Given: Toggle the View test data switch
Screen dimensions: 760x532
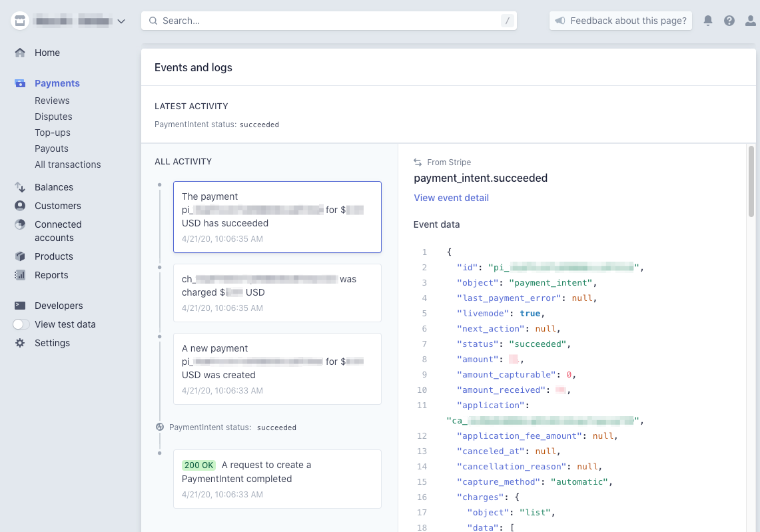Looking at the screenshot, I should click(x=21, y=324).
